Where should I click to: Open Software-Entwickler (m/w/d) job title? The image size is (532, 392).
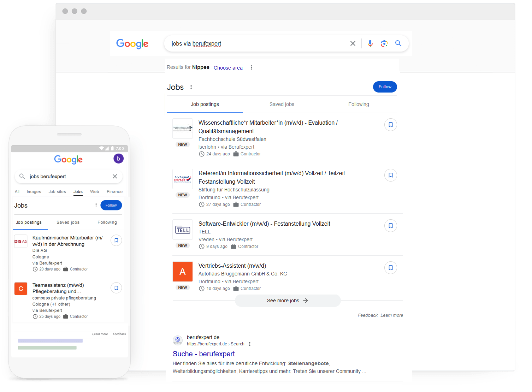[264, 224]
